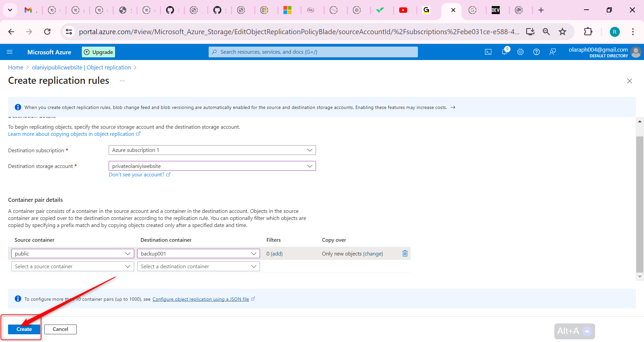Delete the public to backup001 container pair

click(x=405, y=253)
